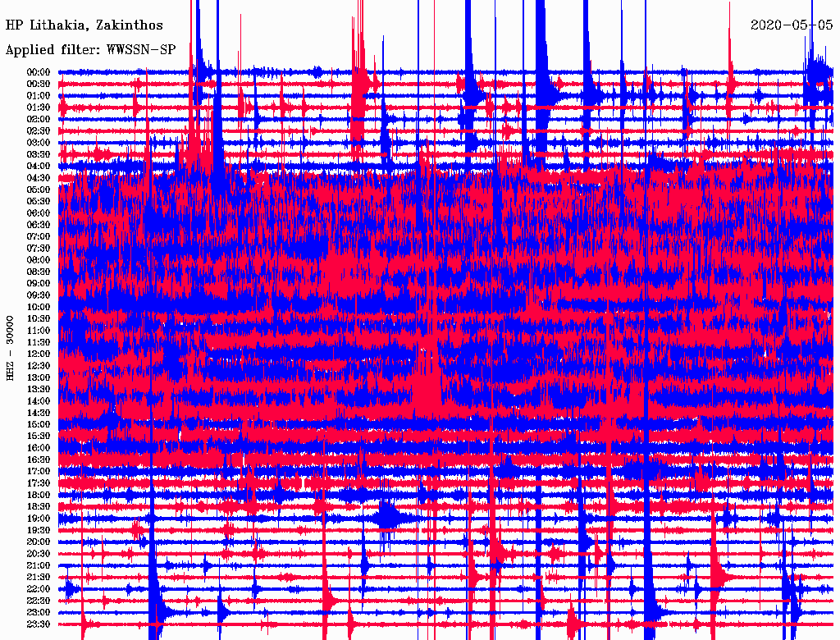840x640 pixels.
Task: Select the 23:00 time row label
Action: [x=39, y=613]
